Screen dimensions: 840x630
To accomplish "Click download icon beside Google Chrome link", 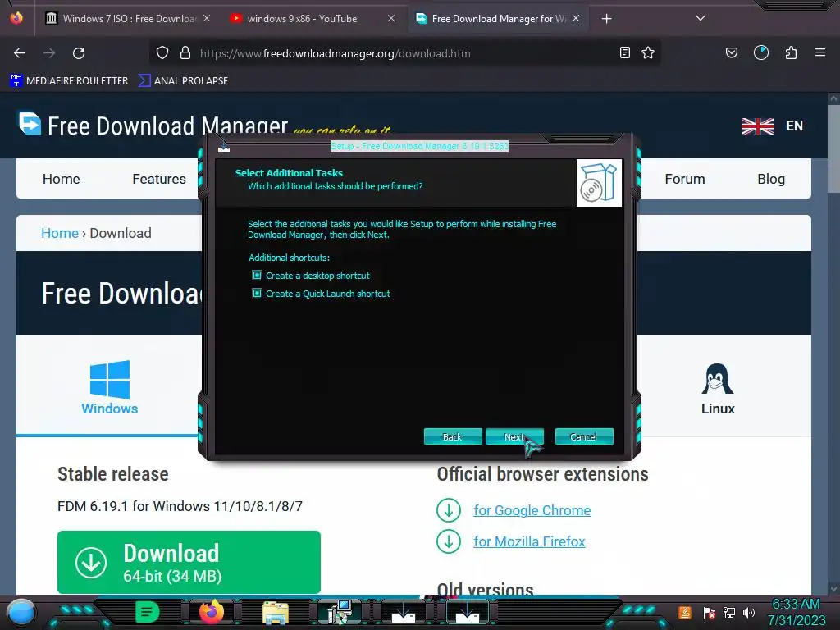I will click(x=449, y=510).
